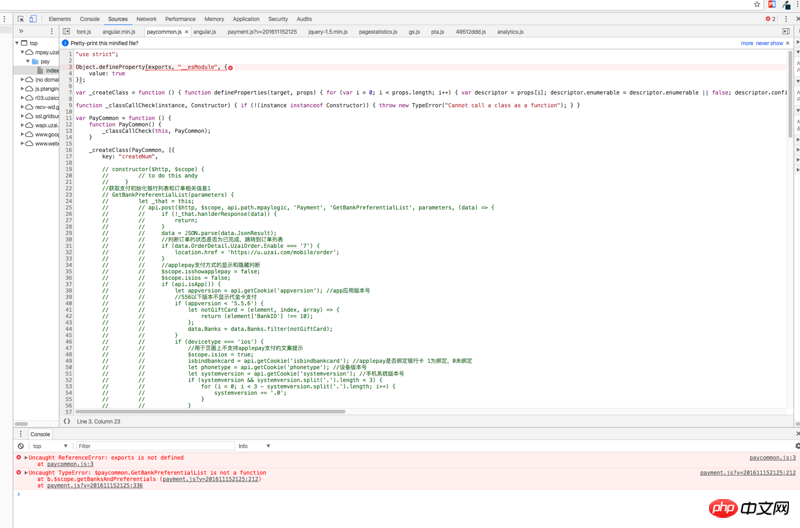Open the Audits tab
Image resolution: width=800 pixels, height=528 pixels.
tap(304, 19)
